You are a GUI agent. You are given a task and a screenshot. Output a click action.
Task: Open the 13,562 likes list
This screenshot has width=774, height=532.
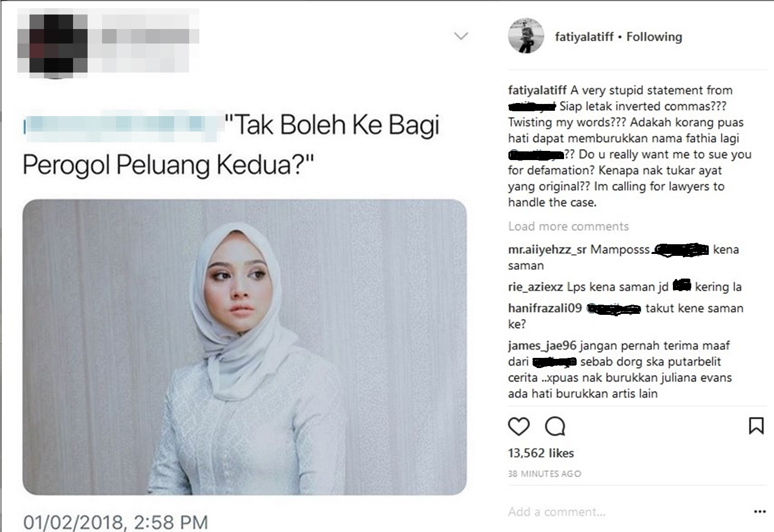(541, 453)
